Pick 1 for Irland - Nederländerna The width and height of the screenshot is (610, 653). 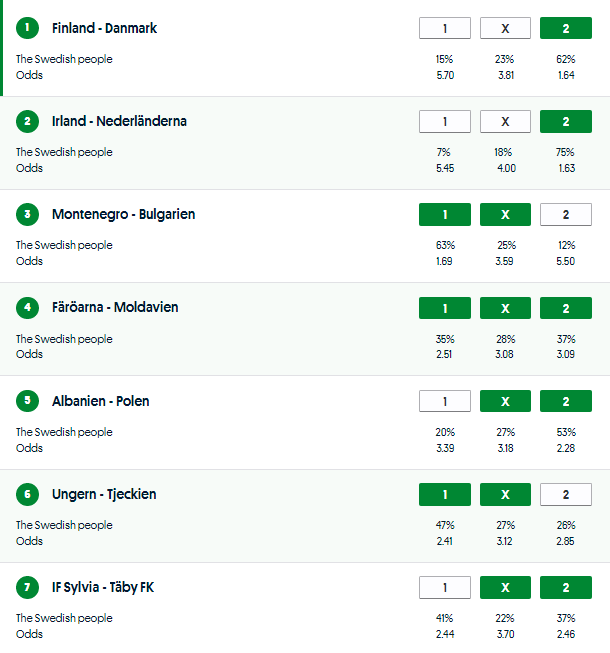(444, 121)
